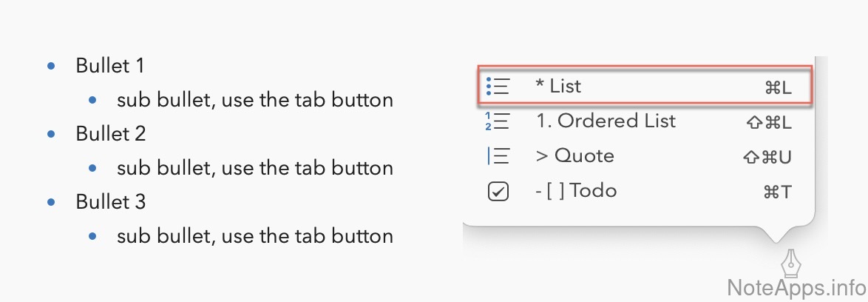Click the sub bullet text under Bullet 1
Image resolution: width=868 pixels, height=302 pixels.
point(254,100)
